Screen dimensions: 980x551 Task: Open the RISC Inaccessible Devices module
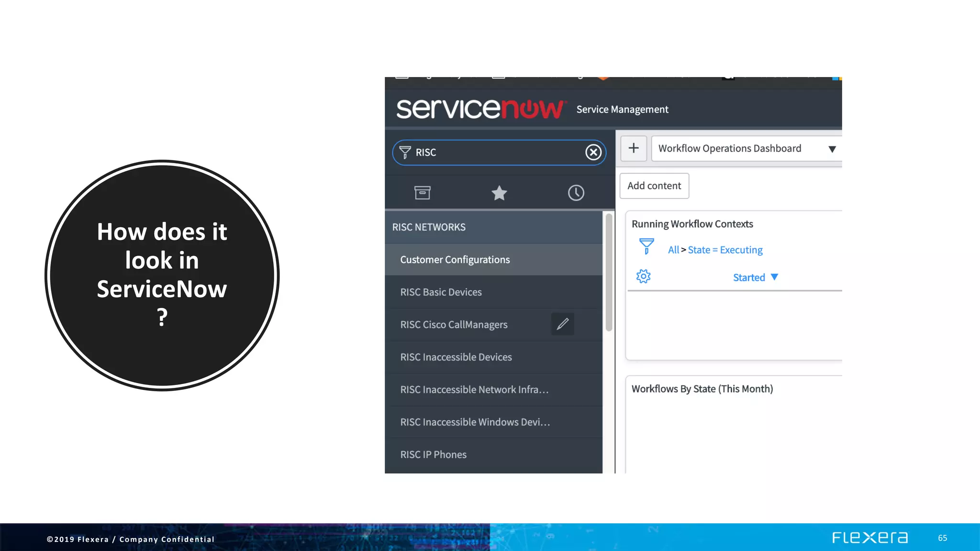(x=493, y=357)
